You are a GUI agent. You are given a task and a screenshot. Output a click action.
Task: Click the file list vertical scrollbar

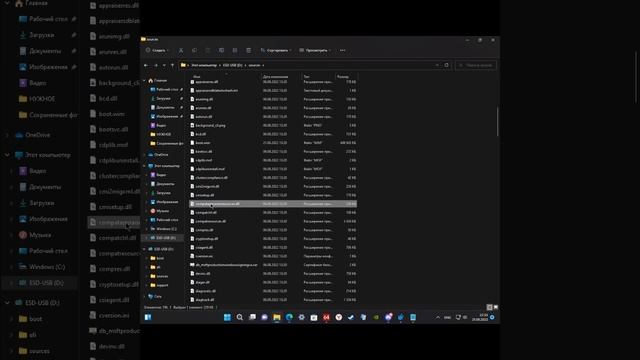497,121
